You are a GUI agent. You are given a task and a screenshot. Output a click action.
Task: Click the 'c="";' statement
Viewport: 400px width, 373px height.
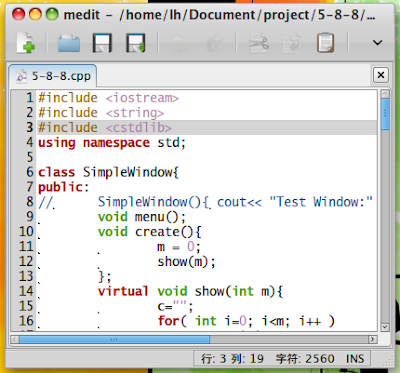[175, 306]
